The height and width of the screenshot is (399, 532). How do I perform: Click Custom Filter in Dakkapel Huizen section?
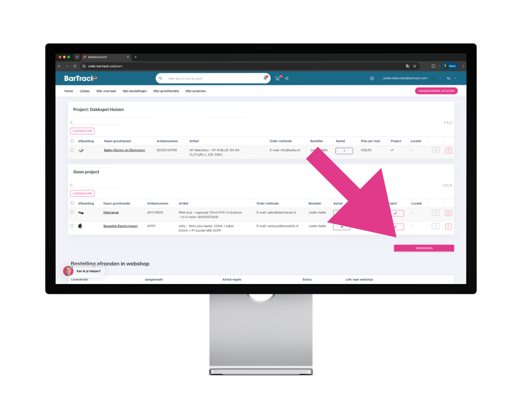click(82, 131)
